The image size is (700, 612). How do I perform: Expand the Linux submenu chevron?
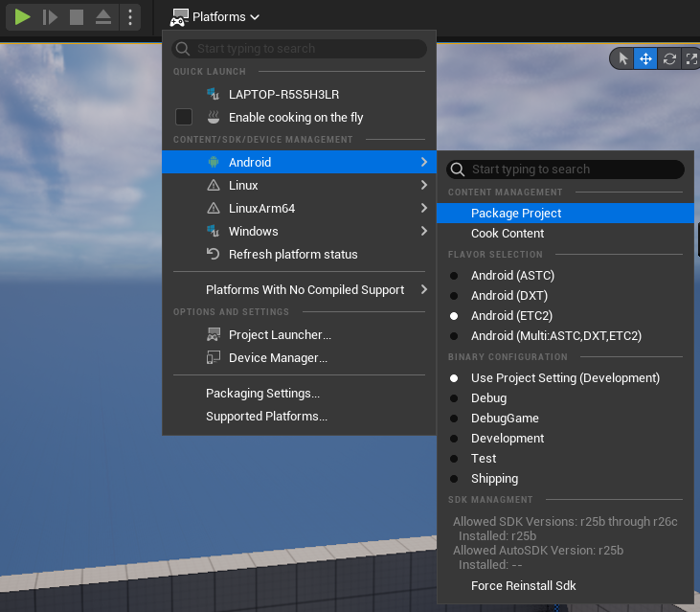(x=424, y=185)
